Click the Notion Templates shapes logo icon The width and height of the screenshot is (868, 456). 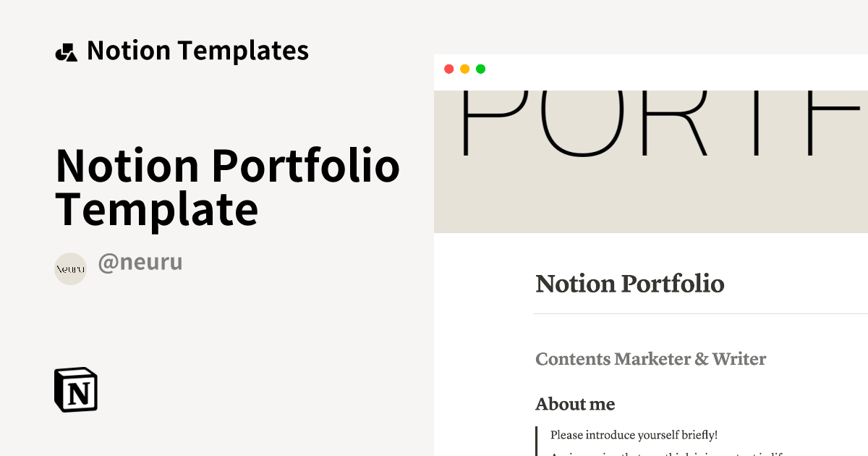click(66, 52)
